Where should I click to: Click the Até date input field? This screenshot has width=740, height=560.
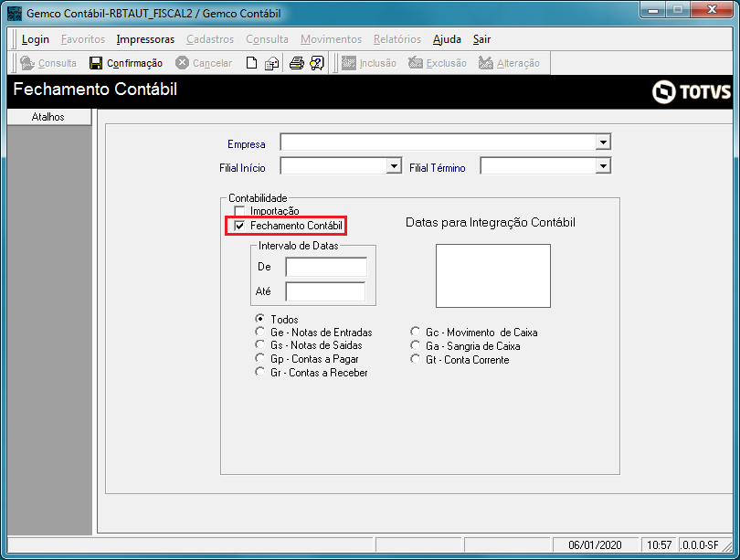[x=325, y=291]
